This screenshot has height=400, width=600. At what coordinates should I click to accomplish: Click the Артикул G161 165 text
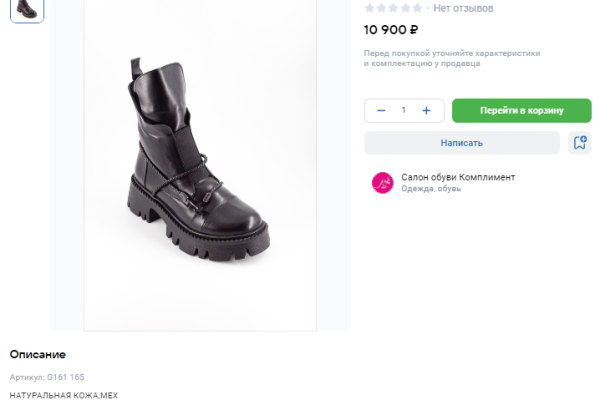47,377
